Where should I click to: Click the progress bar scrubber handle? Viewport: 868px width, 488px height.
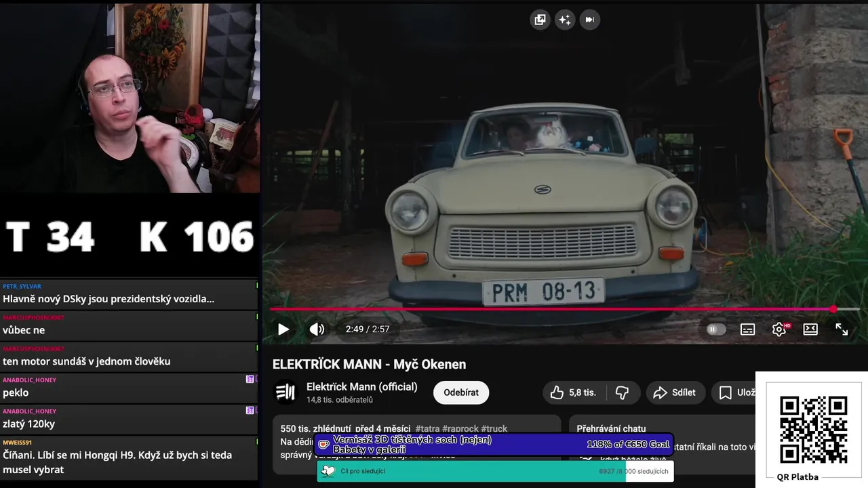833,309
